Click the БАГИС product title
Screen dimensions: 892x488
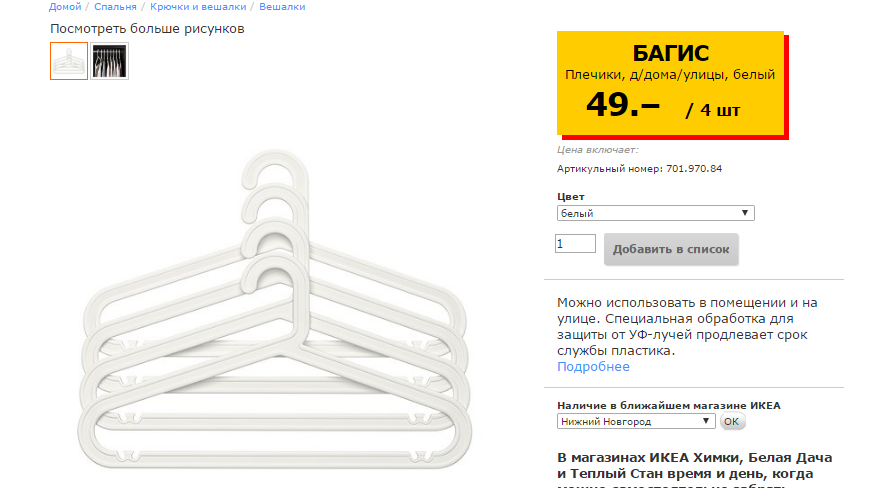pos(670,54)
